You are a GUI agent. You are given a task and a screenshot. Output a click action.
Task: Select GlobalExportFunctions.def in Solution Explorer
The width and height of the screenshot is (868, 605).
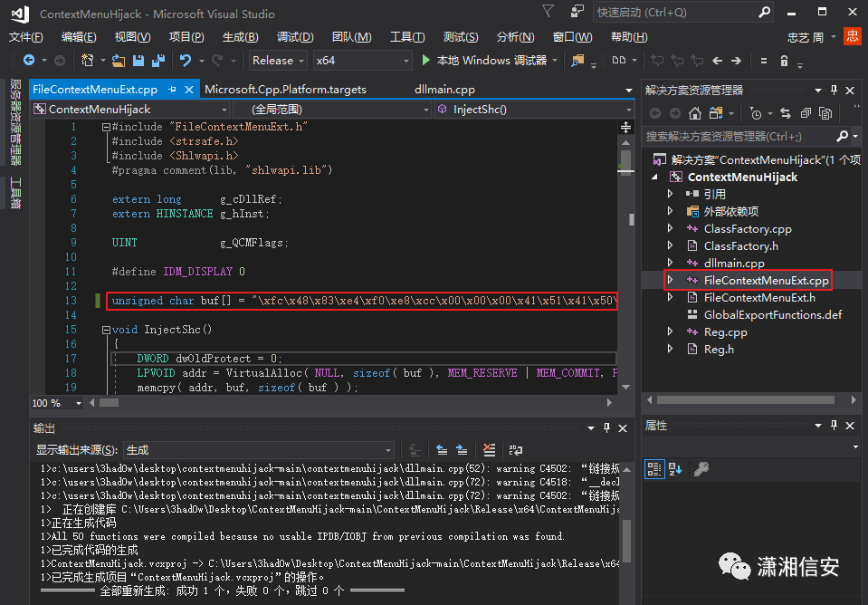point(773,314)
